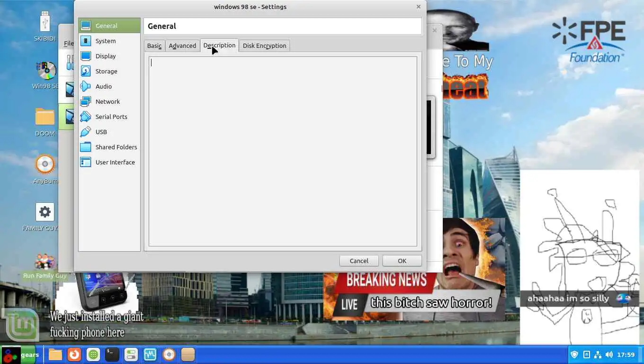
Task: Open the Audio settings icon
Action: (86, 86)
